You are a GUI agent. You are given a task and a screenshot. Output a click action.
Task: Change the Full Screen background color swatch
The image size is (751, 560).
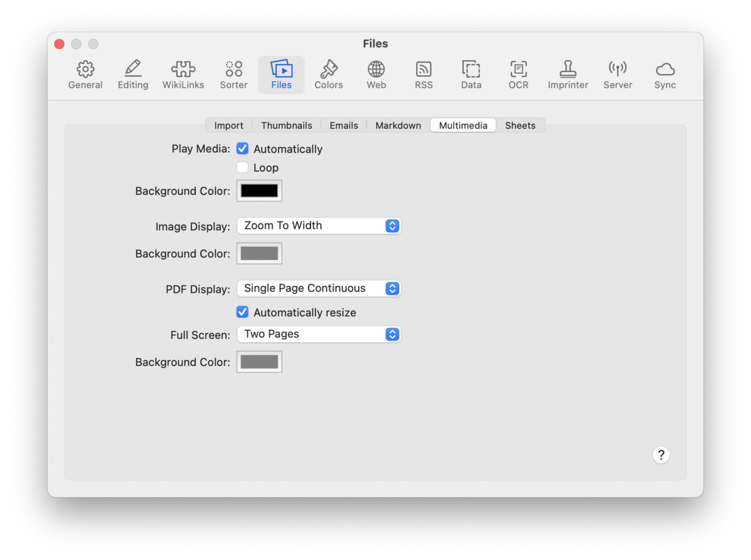(x=259, y=362)
